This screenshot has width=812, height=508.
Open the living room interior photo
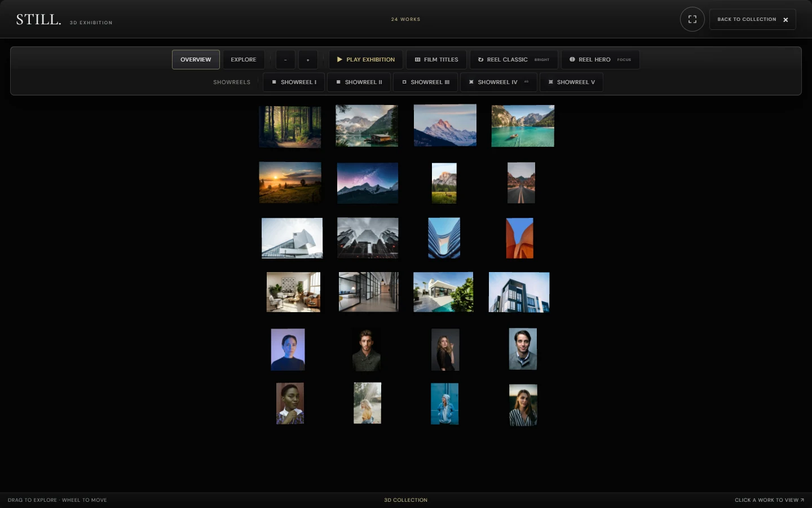[x=293, y=292]
